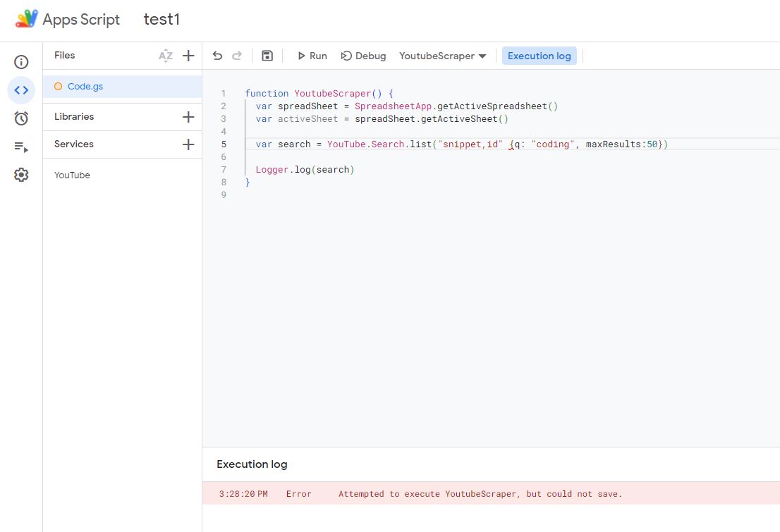Place cursor on line 5 search code
Screen dimensions: 780x532
[461, 144]
